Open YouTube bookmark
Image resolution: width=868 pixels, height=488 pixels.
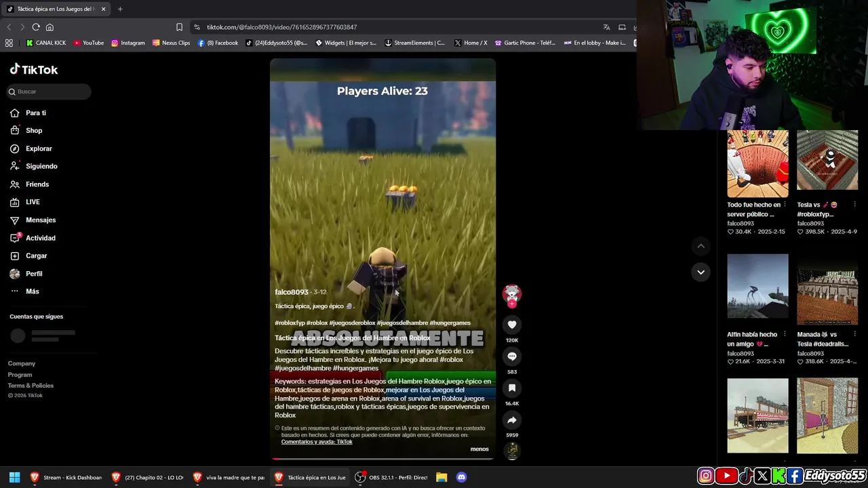(89, 43)
